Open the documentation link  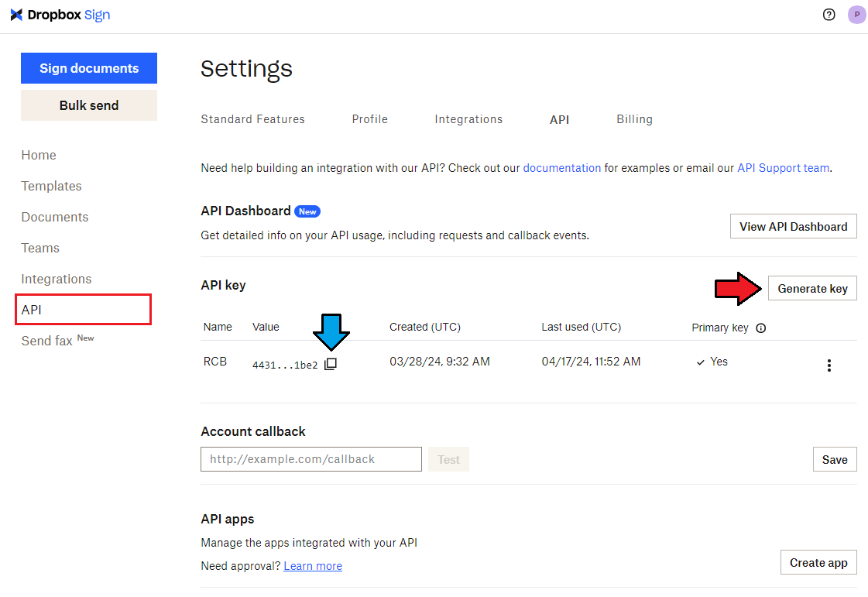pyautogui.click(x=562, y=168)
